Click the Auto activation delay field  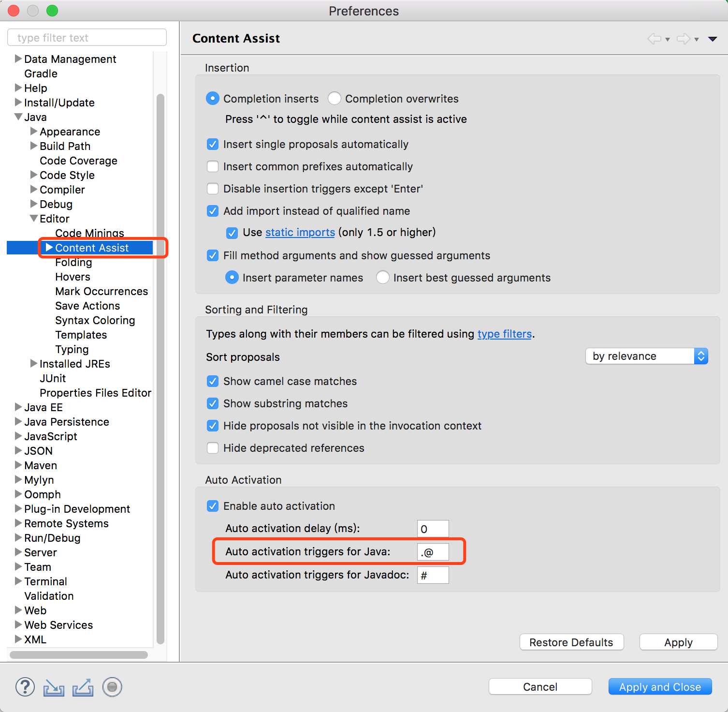[x=433, y=529]
